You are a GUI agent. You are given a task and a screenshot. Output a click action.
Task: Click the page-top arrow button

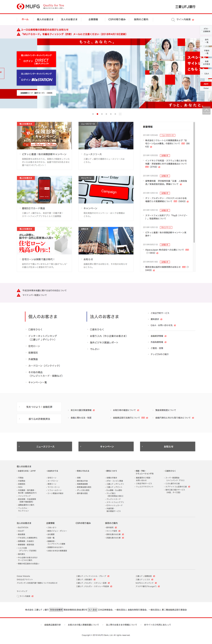(x=206, y=111)
